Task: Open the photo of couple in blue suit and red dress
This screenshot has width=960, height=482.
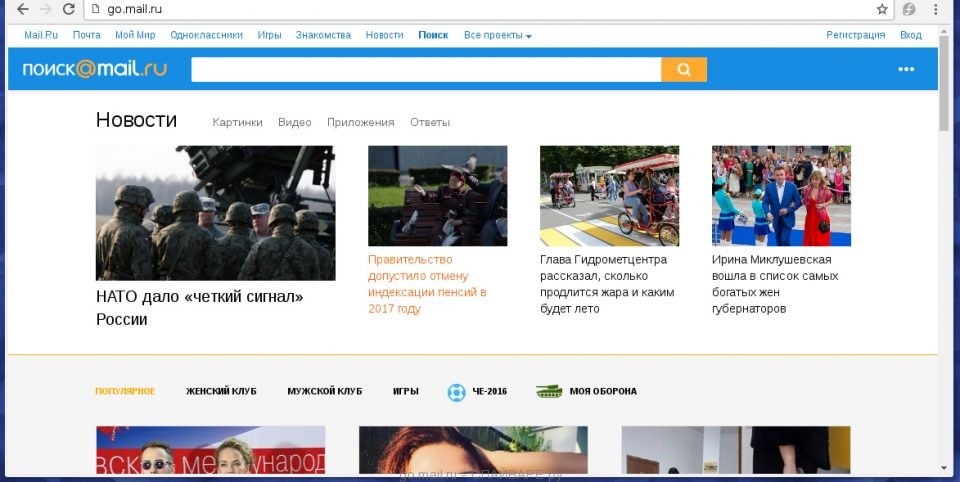Action: (x=781, y=196)
